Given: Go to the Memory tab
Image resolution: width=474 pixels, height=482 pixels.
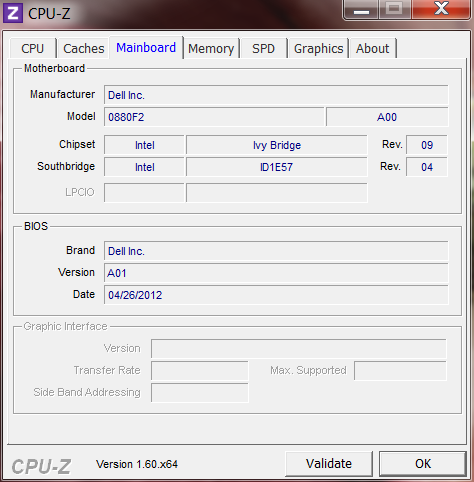Looking at the screenshot, I should tap(211, 49).
